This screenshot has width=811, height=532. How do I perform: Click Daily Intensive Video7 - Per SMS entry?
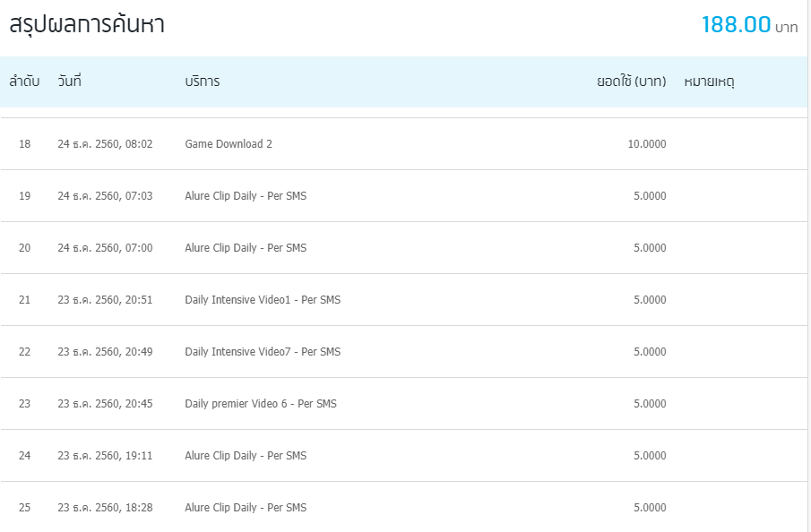(263, 352)
